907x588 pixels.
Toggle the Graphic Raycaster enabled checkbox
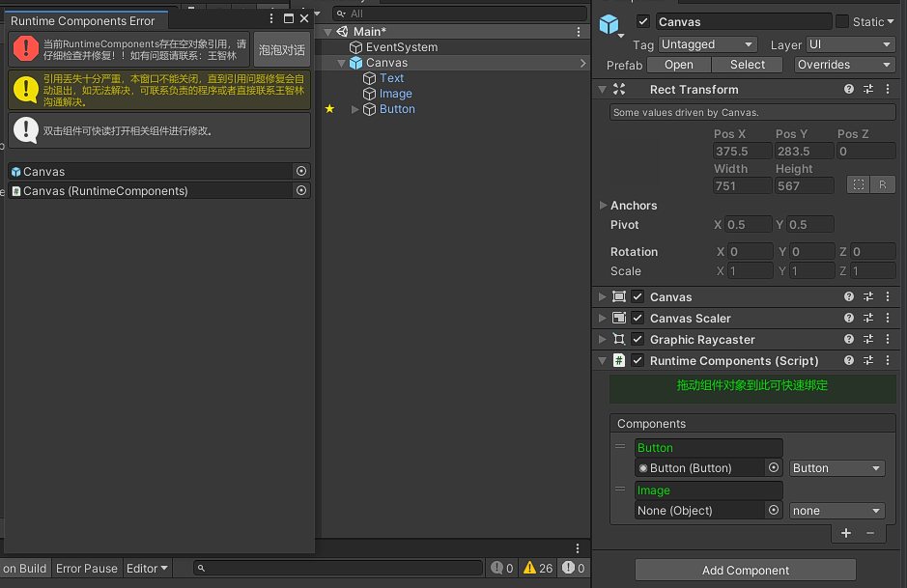coord(638,340)
